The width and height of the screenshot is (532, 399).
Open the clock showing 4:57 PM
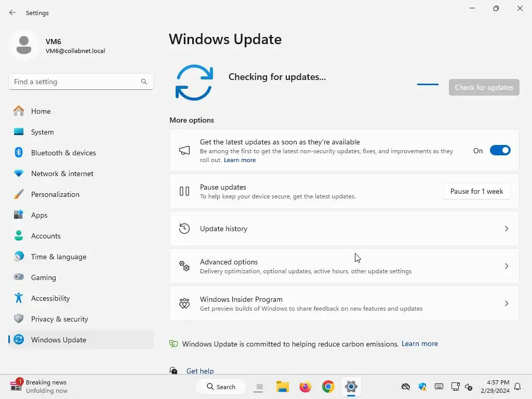(495, 387)
